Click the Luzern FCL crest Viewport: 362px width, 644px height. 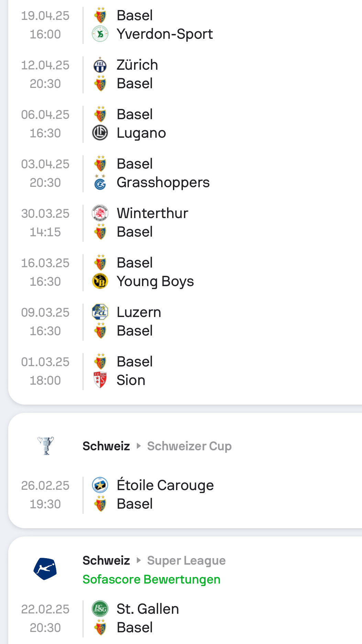(x=100, y=312)
